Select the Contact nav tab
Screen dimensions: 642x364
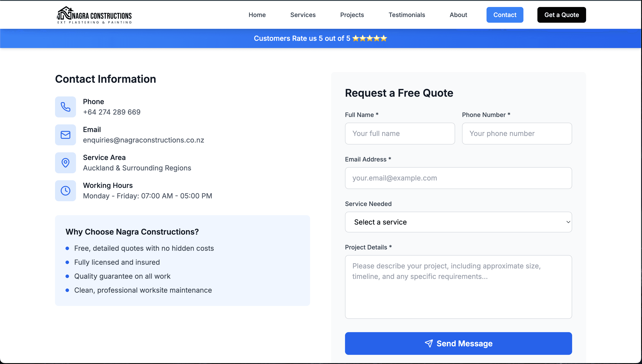[x=505, y=15]
